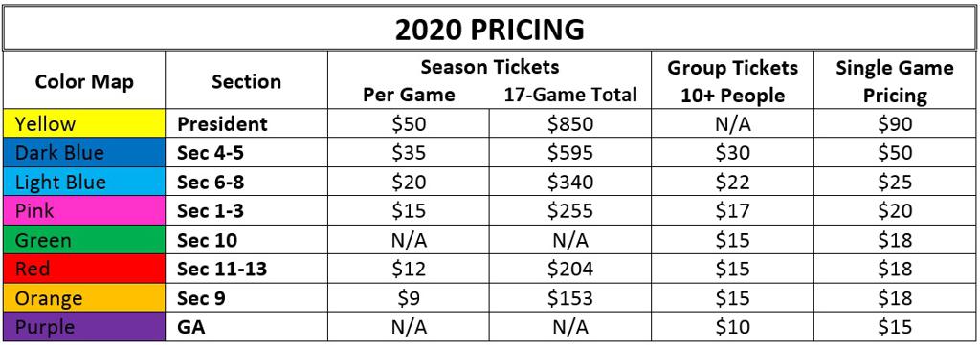The height and width of the screenshot is (345, 980).
Task: Select the $850 17-Game Total cell
Action: [x=570, y=123]
